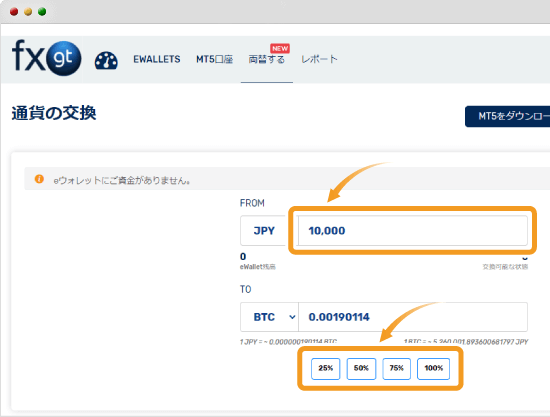This screenshot has width=550, height=417.
Task: Click the red window close dot
Action: pos(14,12)
